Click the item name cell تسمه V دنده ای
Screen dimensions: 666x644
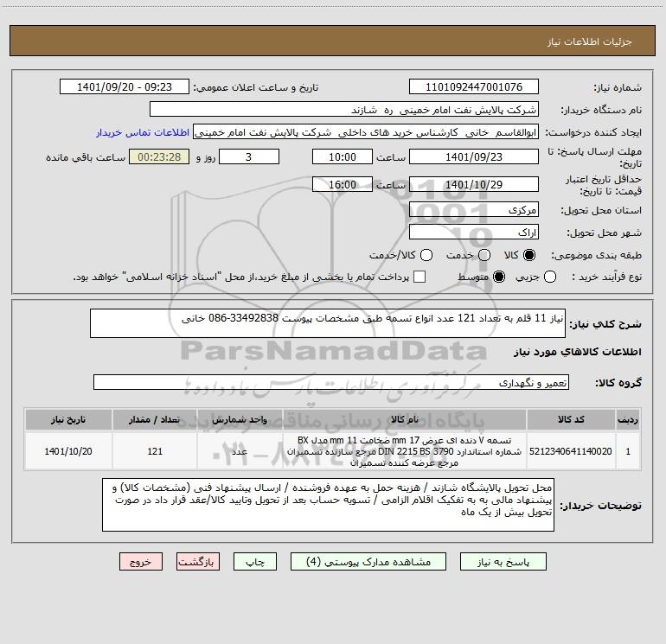tap(405, 451)
